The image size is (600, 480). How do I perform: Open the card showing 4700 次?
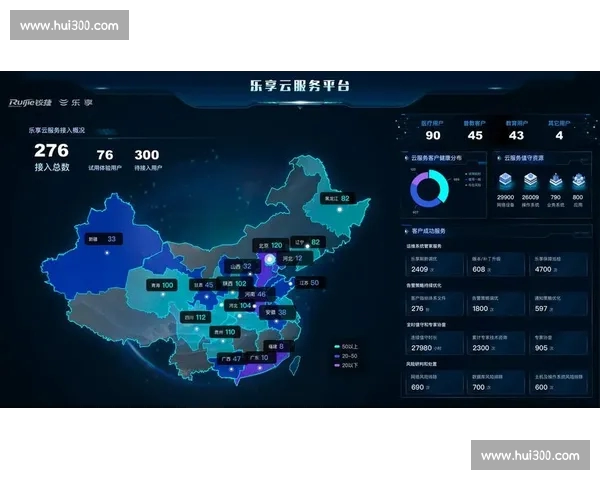[558, 265]
